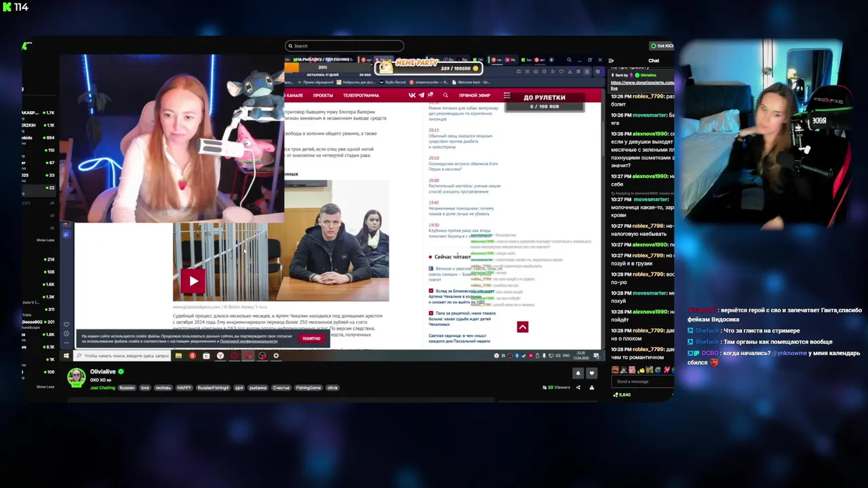Image resolution: width=868 pixels, height=488 pixels.
Task: Open the hamburger menu on the news site
Action: 507,96
